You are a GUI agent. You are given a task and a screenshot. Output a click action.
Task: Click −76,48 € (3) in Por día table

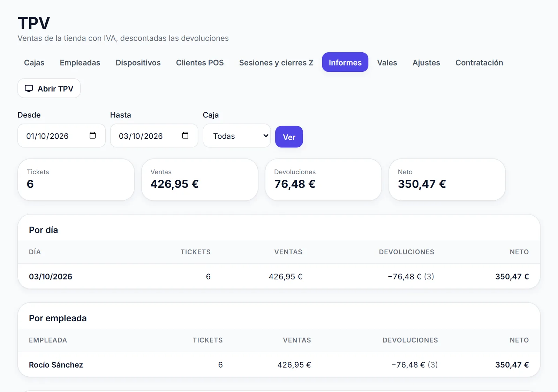pos(411,277)
